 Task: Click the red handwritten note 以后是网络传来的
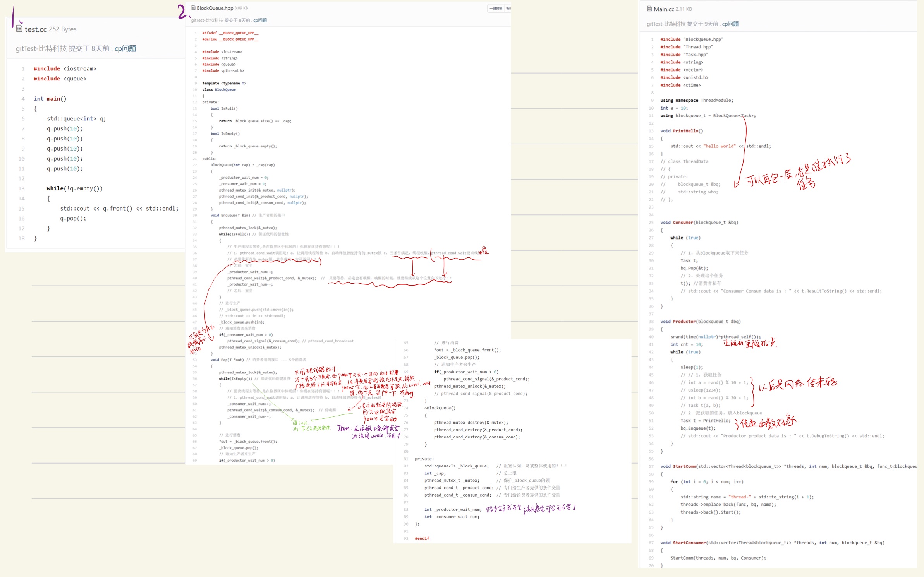point(797,384)
